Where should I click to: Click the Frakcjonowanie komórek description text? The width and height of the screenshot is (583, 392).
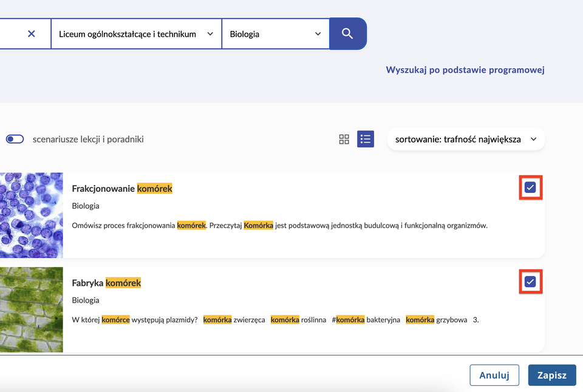(279, 226)
